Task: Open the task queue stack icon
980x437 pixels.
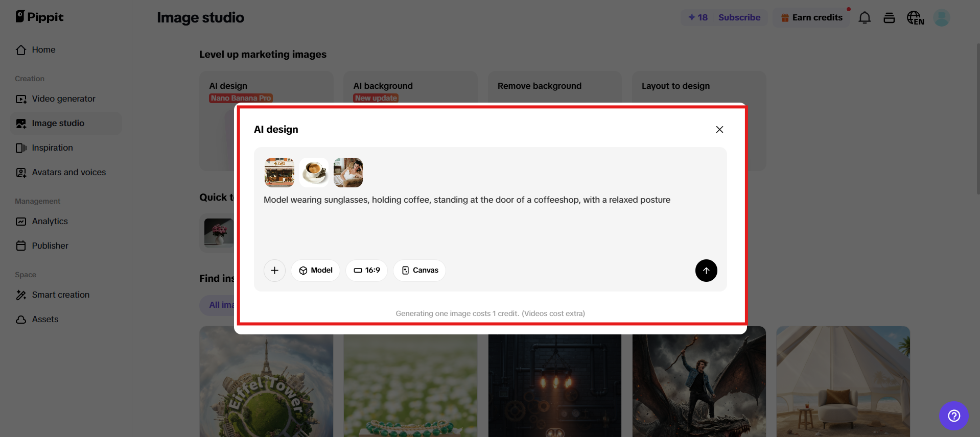Action: [x=889, y=18]
